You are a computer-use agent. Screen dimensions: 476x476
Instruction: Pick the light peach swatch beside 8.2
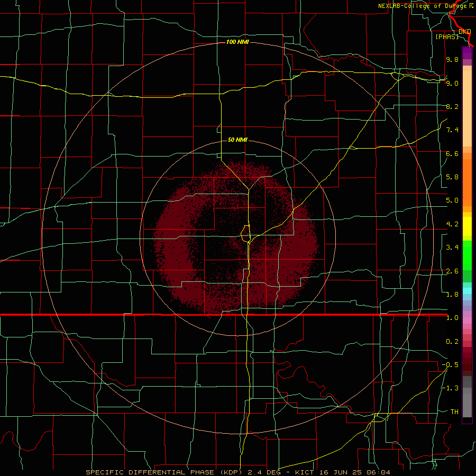tap(467, 109)
